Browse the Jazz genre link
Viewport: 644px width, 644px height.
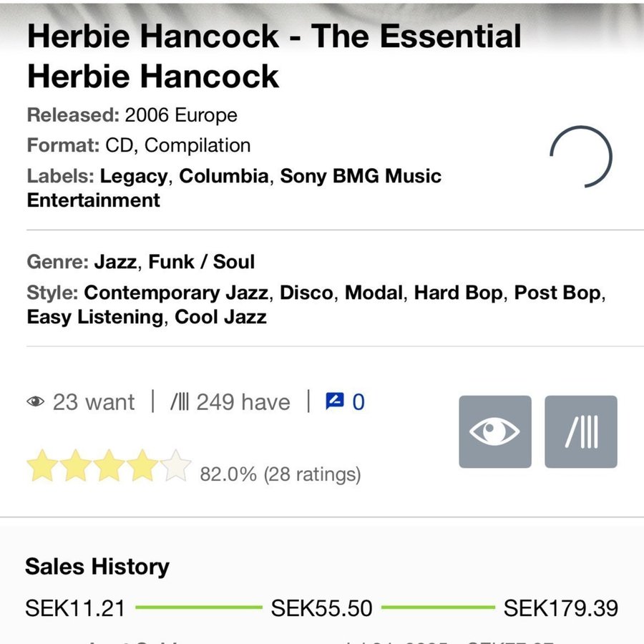pos(114,262)
